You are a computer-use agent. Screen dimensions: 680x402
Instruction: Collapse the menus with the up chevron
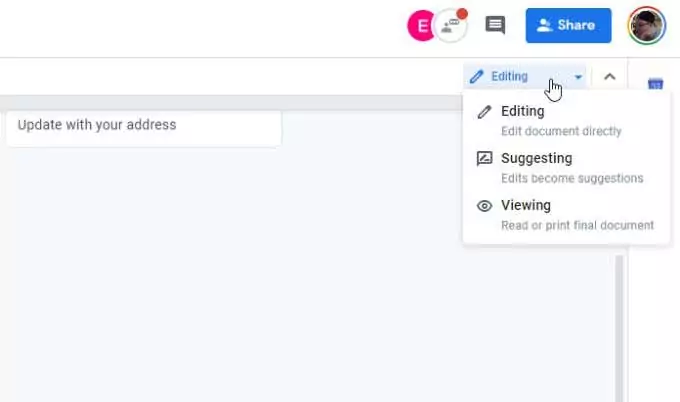click(x=609, y=77)
